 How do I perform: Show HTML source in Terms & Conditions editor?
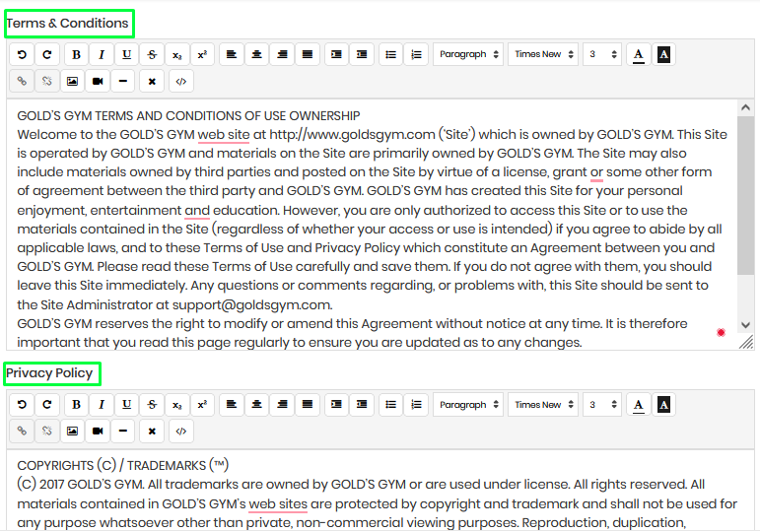click(180, 81)
